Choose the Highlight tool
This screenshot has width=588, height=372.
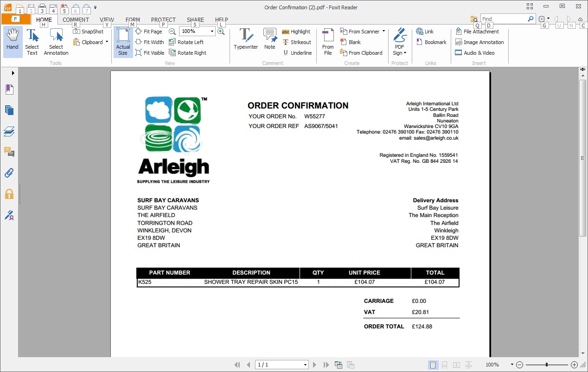(x=296, y=32)
